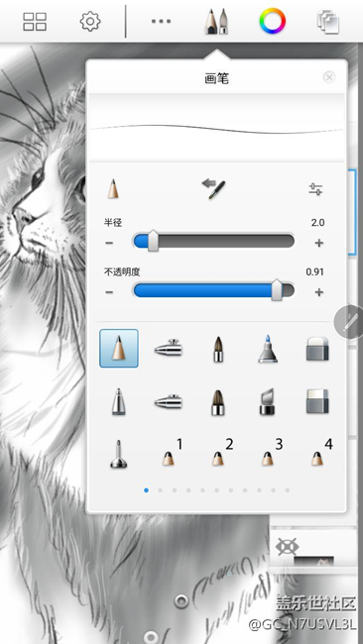This screenshot has width=363, height=644.
Task: Open brush advanced settings sliders icon
Action: click(315, 189)
